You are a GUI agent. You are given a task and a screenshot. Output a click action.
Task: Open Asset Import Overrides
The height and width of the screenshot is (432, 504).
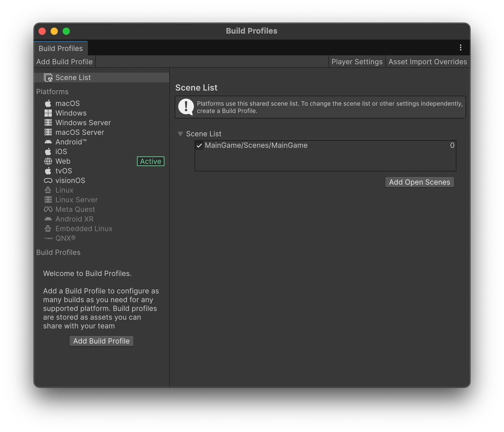coord(428,62)
